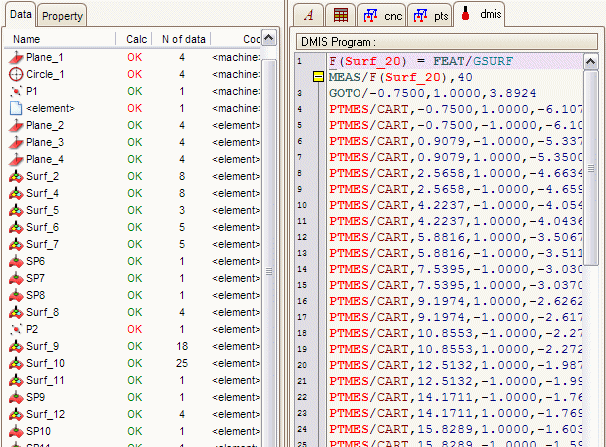
Task: Sort by the Calc column header
Action: pyautogui.click(x=136, y=39)
